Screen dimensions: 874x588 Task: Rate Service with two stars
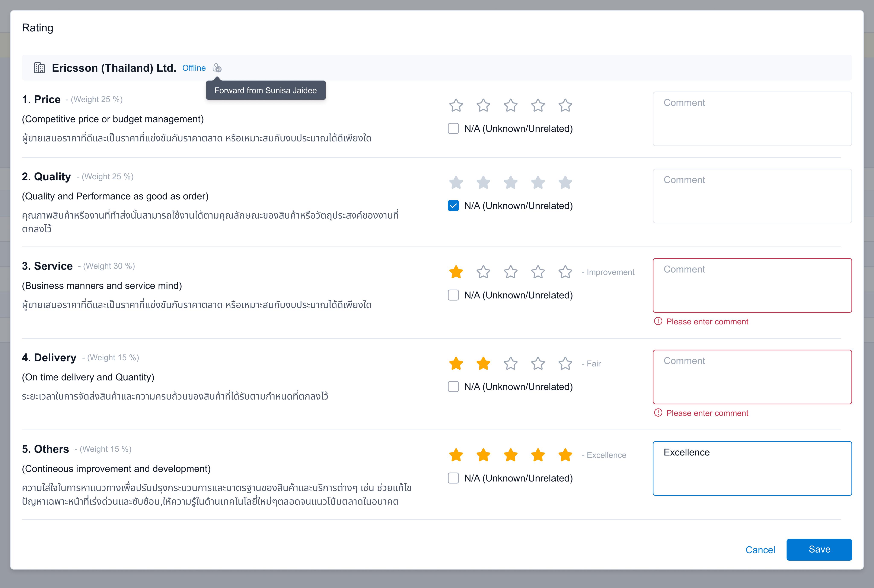(483, 272)
